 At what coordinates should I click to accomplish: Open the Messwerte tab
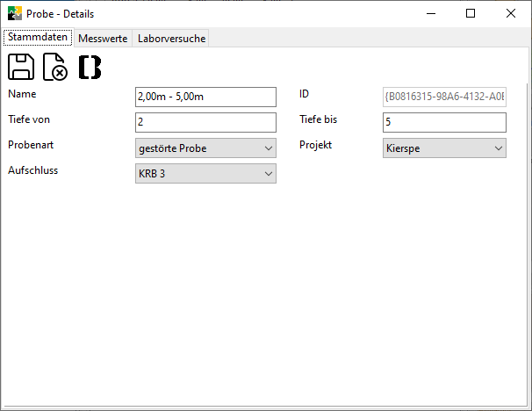[104, 39]
